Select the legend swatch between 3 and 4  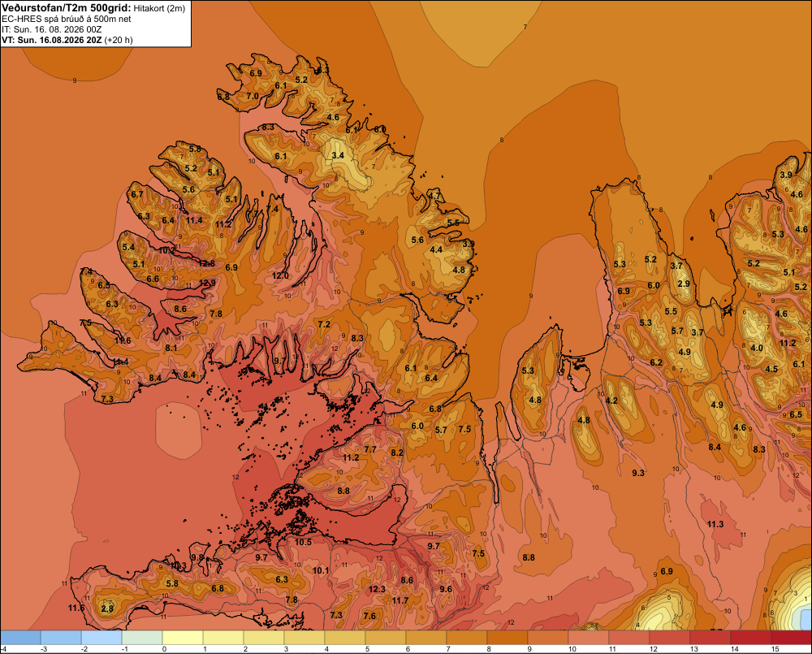[304, 638]
